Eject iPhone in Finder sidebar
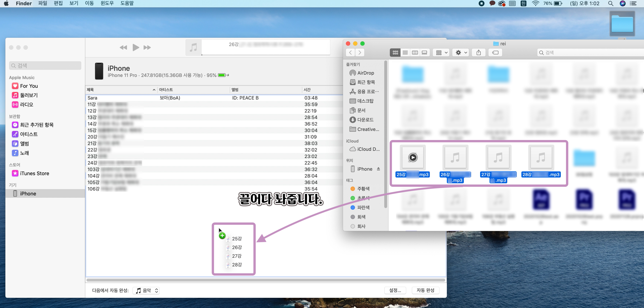The width and height of the screenshot is (644, 308). click(378, 169)
